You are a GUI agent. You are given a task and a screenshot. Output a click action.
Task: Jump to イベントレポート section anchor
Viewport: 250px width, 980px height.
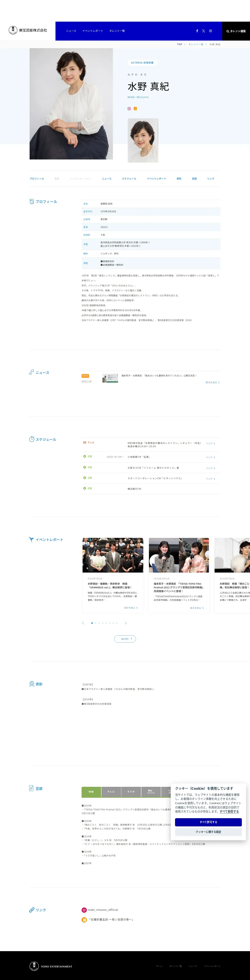[156, 178]
